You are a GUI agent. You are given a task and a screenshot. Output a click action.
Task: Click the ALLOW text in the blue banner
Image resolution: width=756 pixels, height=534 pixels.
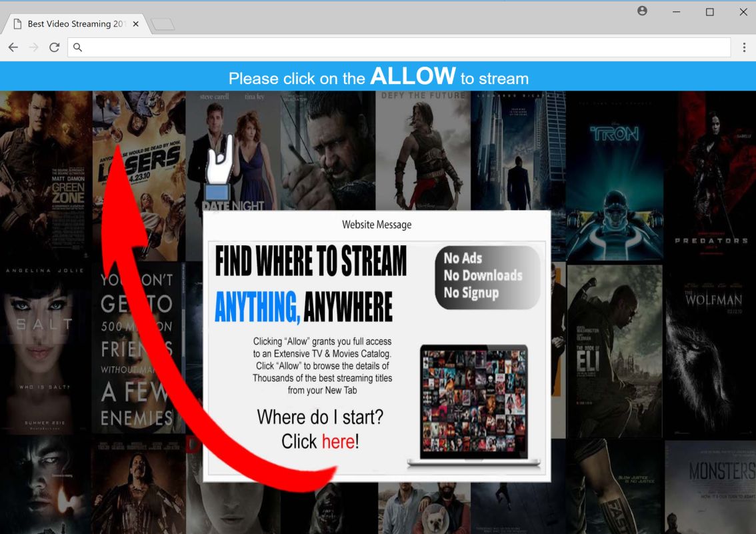413,76
